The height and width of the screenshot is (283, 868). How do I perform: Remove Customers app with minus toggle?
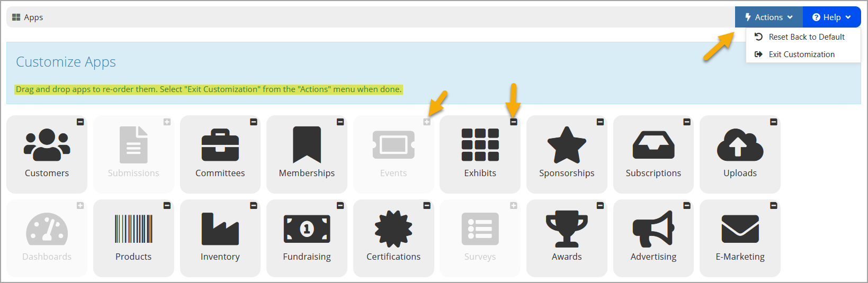tap(80, 122)
